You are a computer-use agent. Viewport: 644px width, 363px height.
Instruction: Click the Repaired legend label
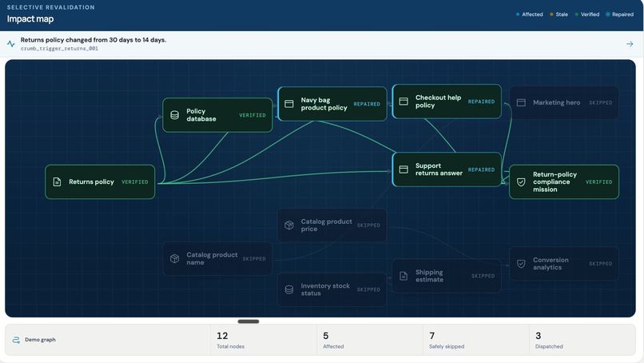click(622, 14)
